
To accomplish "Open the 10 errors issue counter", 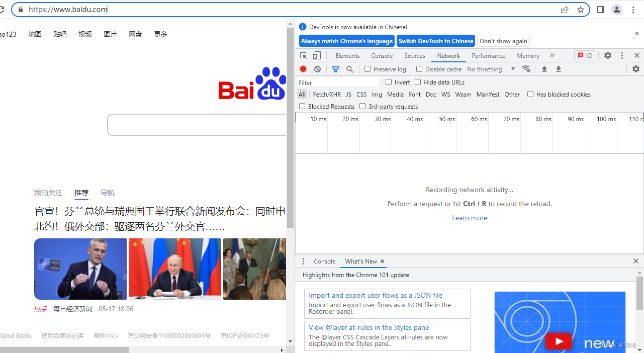I will point(585,55).
